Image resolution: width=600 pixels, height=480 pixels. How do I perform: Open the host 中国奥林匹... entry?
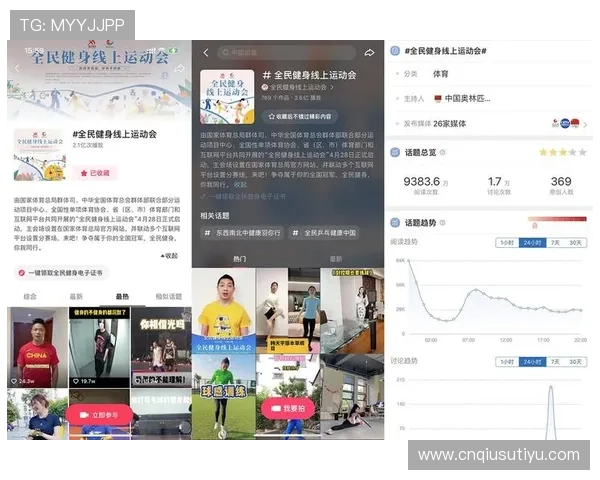(462, 99)
